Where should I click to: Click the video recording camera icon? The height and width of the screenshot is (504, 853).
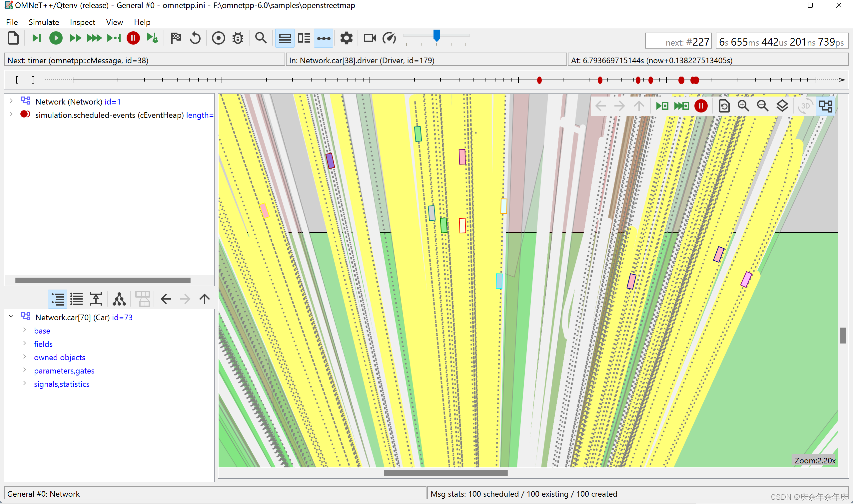tap(370, 38)
